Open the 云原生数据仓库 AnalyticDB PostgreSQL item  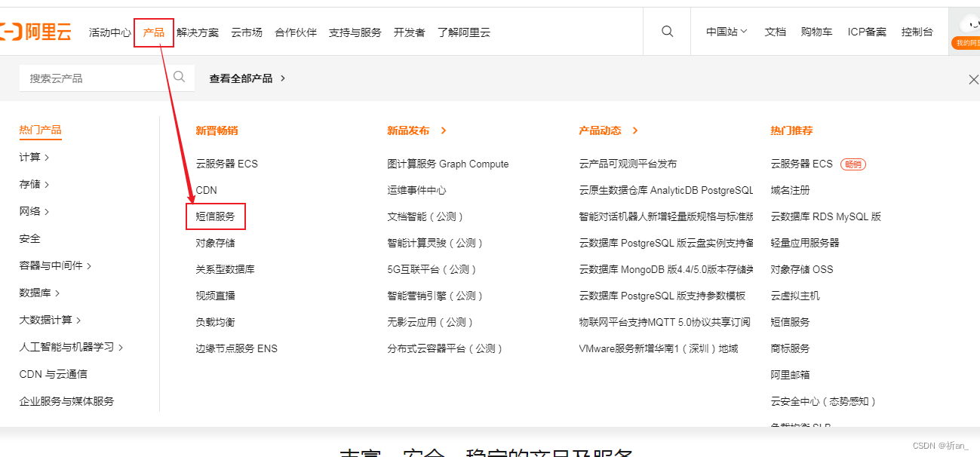click(x=666, y=190)
